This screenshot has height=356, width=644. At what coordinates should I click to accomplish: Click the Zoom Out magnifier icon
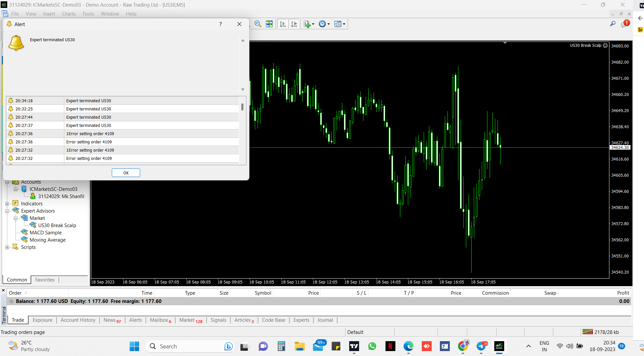click(258, 24)
